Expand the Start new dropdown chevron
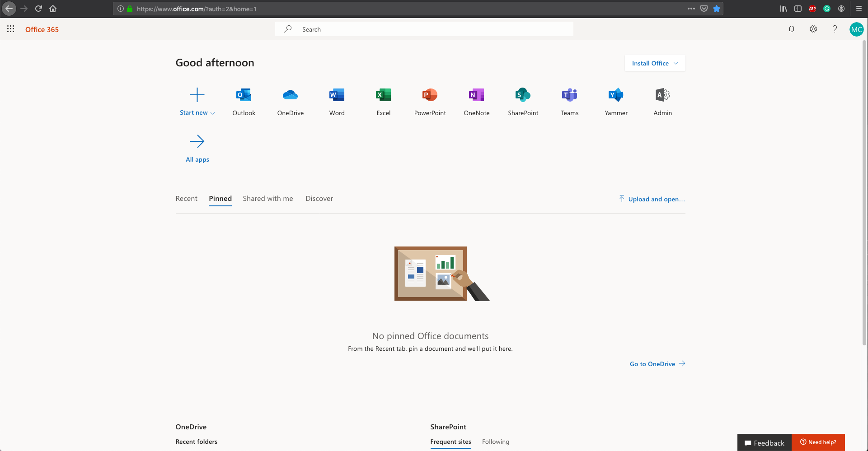This screenshot has width=868, height=451. [x=213, y=113]
